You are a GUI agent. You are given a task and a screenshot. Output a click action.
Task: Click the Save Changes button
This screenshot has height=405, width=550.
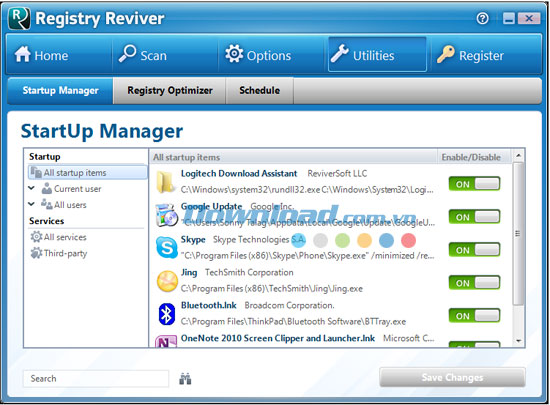pos(452,377)
